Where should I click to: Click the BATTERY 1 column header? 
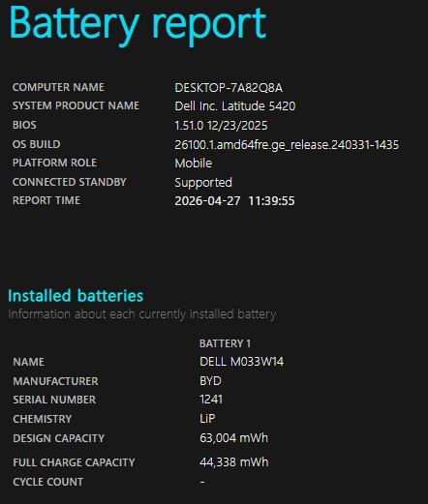pos(225,343)
